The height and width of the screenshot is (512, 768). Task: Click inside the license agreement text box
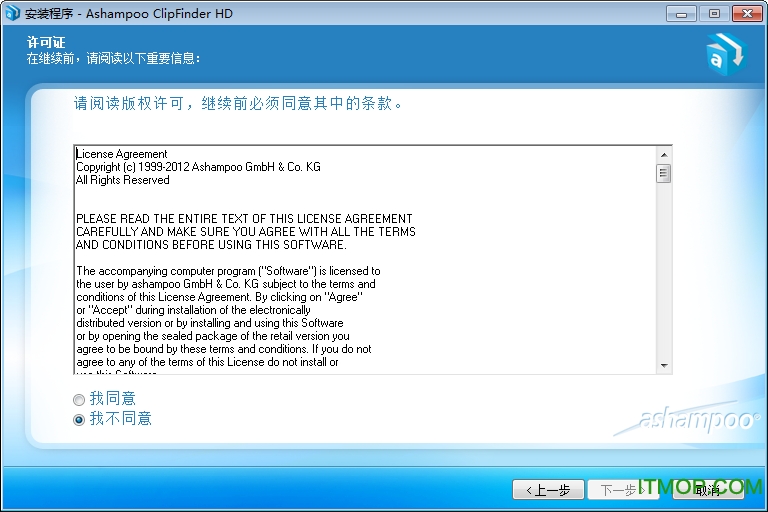point(360,300)
